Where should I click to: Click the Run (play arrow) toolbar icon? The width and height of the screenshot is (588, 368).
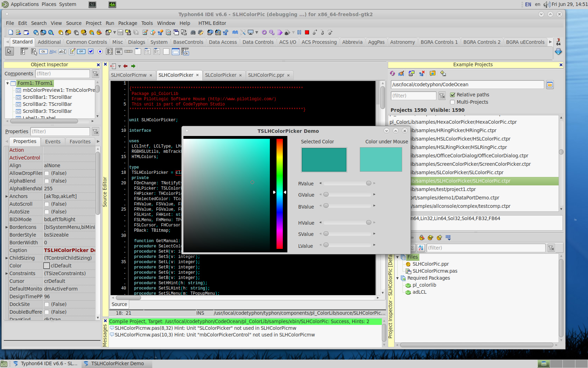[x=280, y=32]
